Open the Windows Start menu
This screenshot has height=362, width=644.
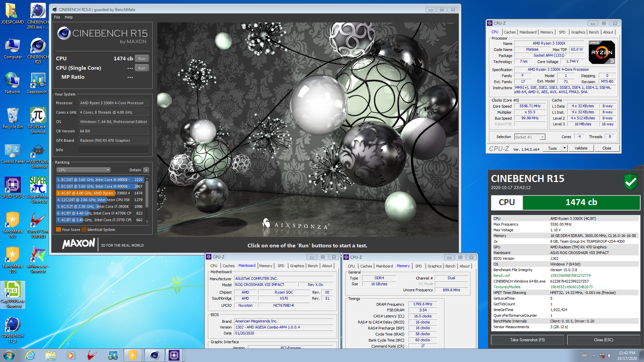(x=9, y=355)
